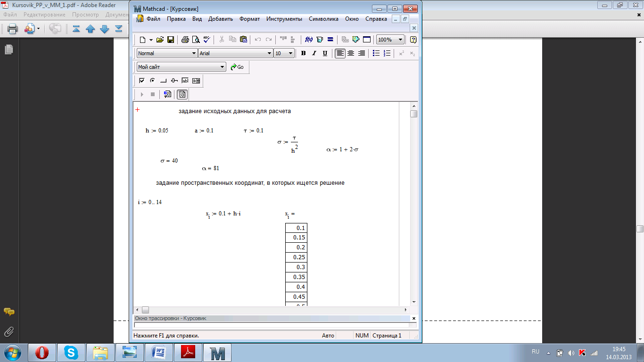Open Mathcad help question mark icon
The image size is (644, 362).
pos(413,40)
